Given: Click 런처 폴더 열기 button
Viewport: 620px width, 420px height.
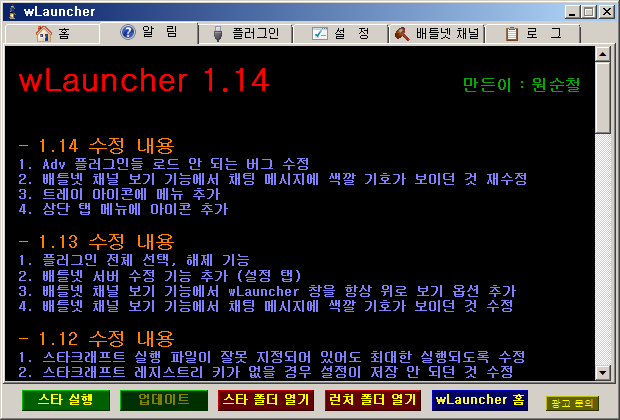Looking at the screenshot, I should coord(373,400).
